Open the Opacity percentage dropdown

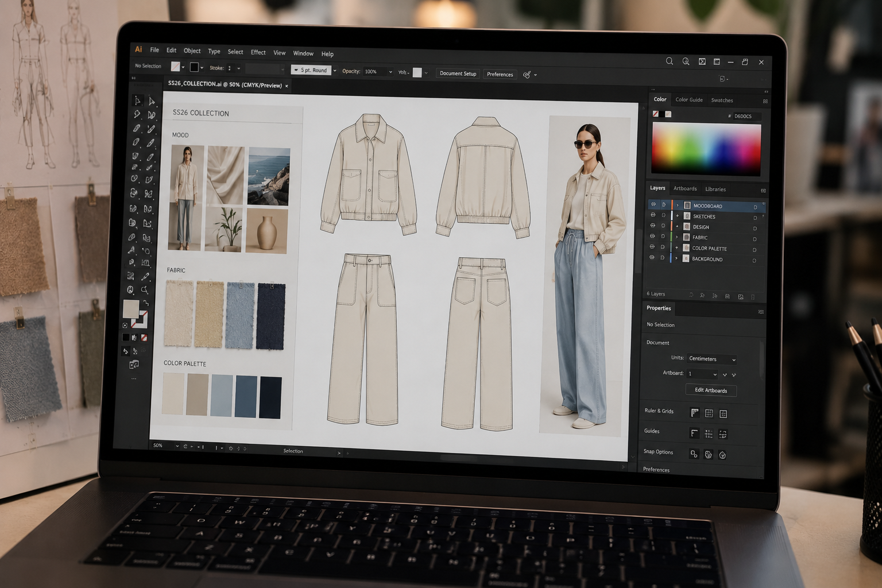390,72
